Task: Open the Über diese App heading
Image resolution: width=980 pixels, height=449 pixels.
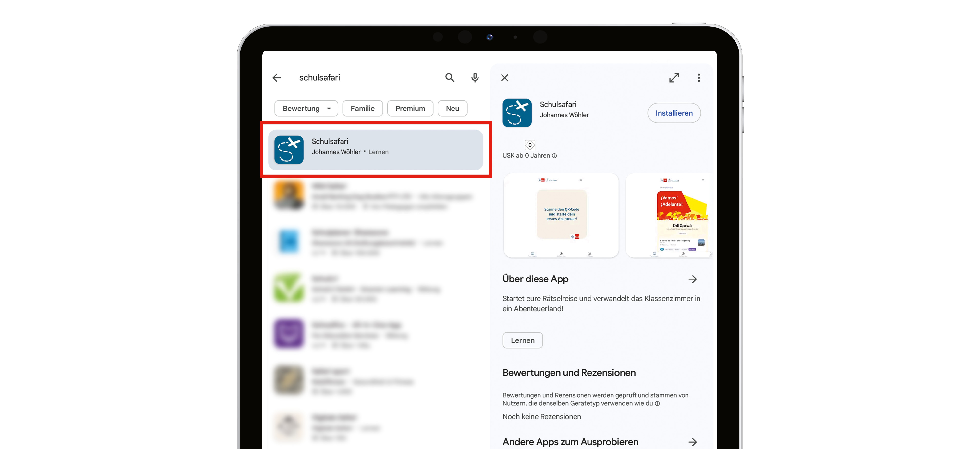Action: pos(535,279)
